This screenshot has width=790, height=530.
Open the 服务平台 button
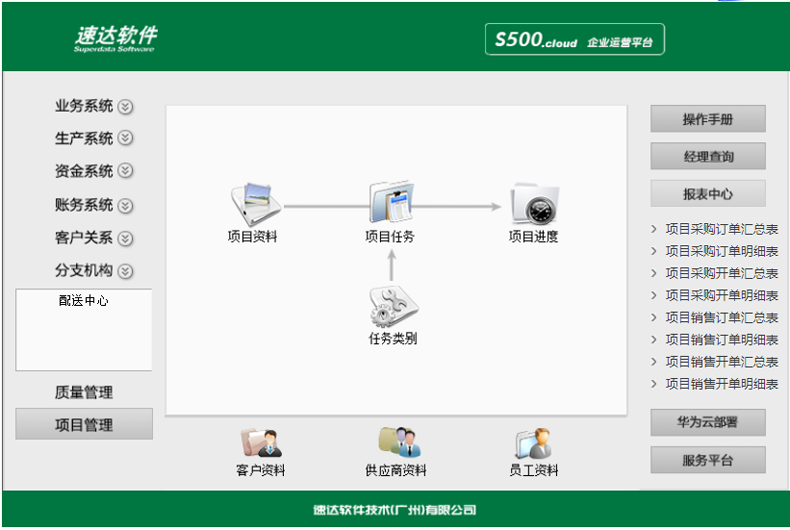[x=708, y=460]
